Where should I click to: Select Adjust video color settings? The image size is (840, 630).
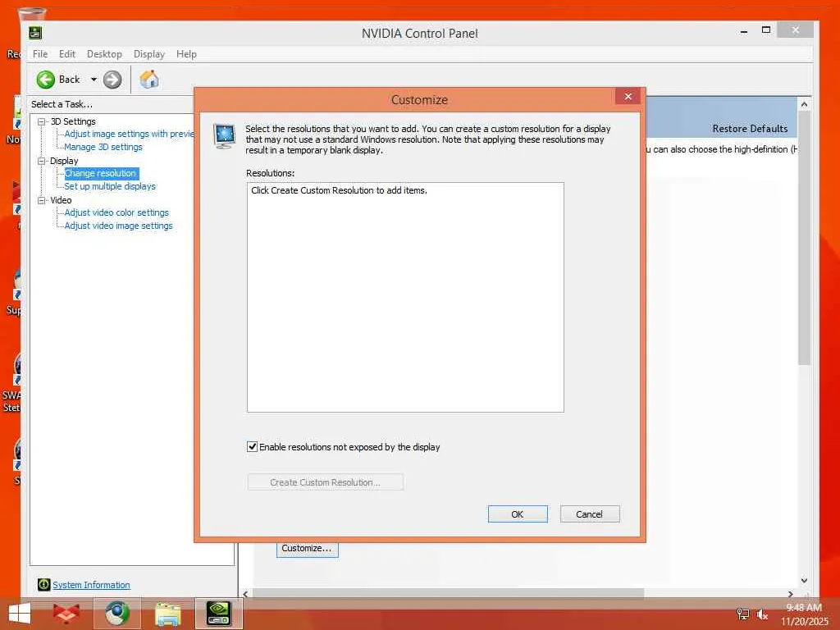(116, 212)
